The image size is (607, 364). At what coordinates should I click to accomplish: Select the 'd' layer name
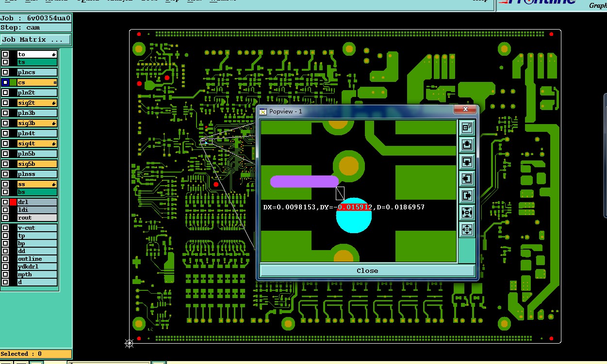point(37,282)
